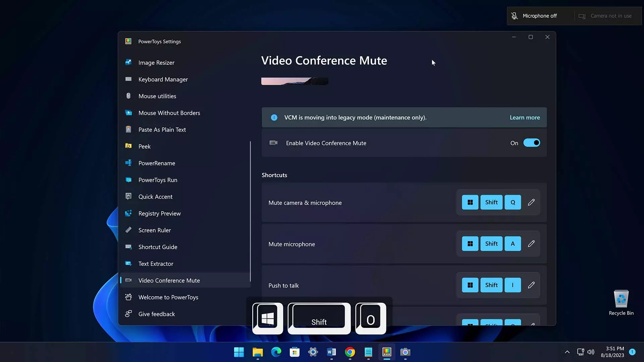Click the PowerRename sidebar icon
The width and height of the screenshot is (644, 362).
click(128, 163)
